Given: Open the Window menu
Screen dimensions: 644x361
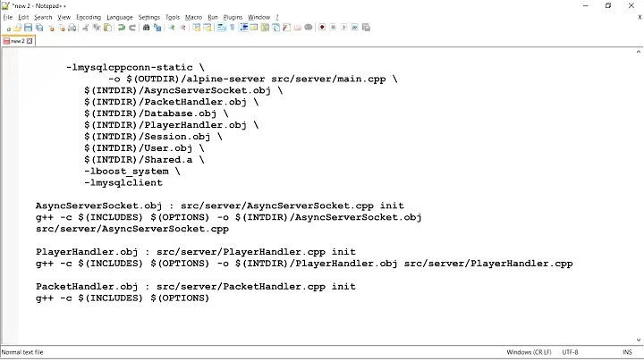Looking at the screenshot, I should [258, 17].
